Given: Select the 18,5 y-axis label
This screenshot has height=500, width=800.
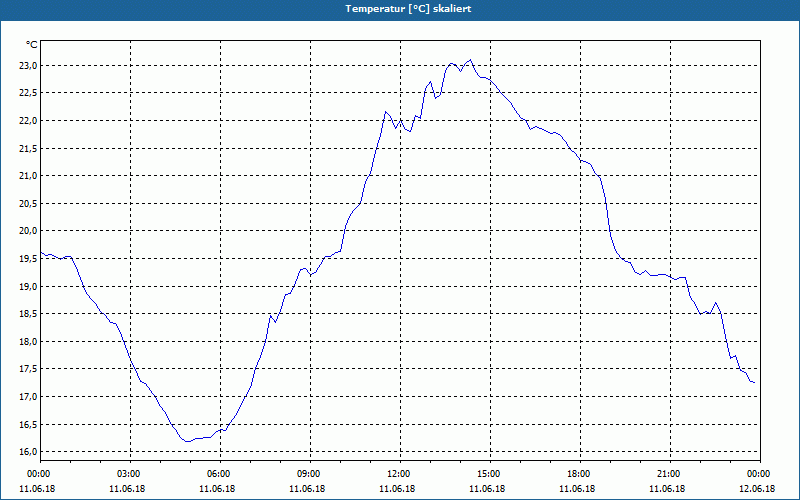Looking at the screenshot, I should (29, 314).
